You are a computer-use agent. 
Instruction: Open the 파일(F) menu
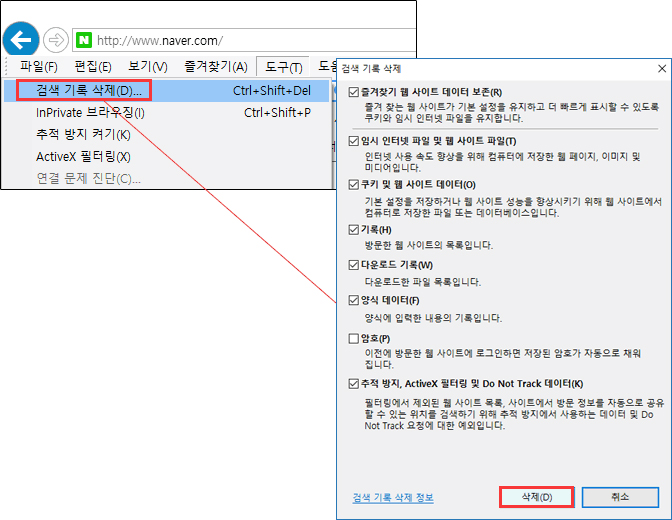[x=38, y=67]
